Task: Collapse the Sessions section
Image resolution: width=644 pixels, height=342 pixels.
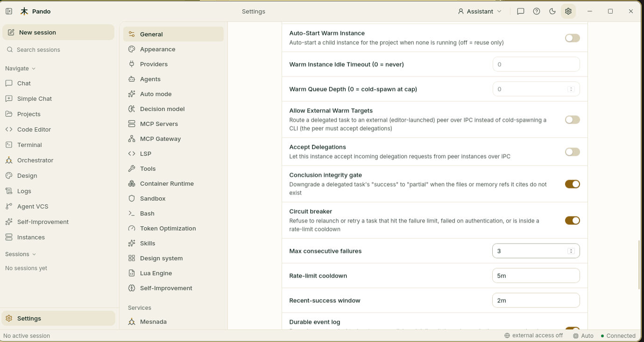Action: click(21, 254)
